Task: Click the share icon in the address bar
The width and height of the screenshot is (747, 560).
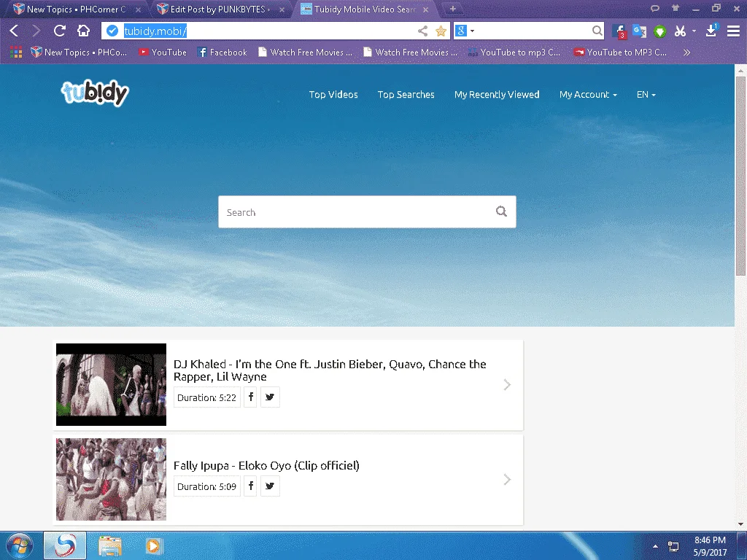Action: point(422,31)
